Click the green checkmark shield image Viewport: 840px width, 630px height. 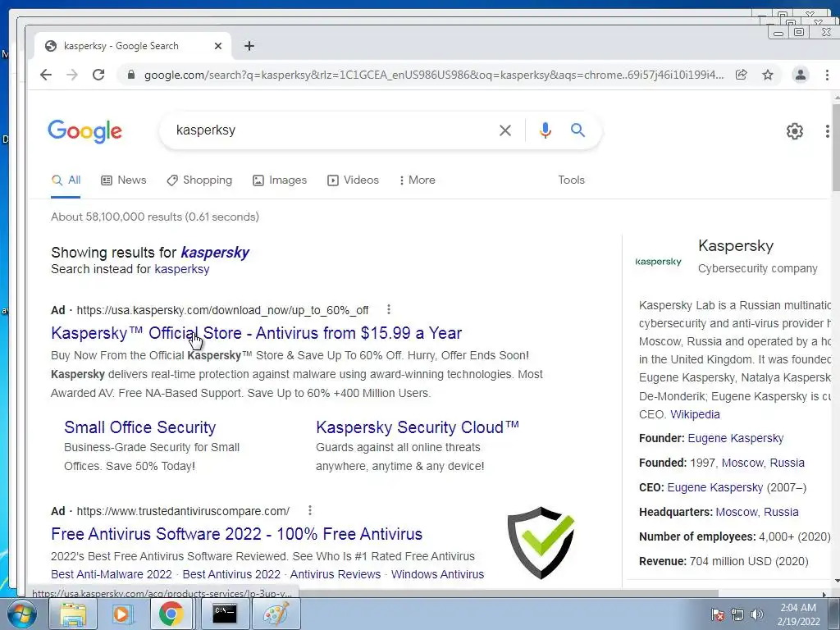541,542
